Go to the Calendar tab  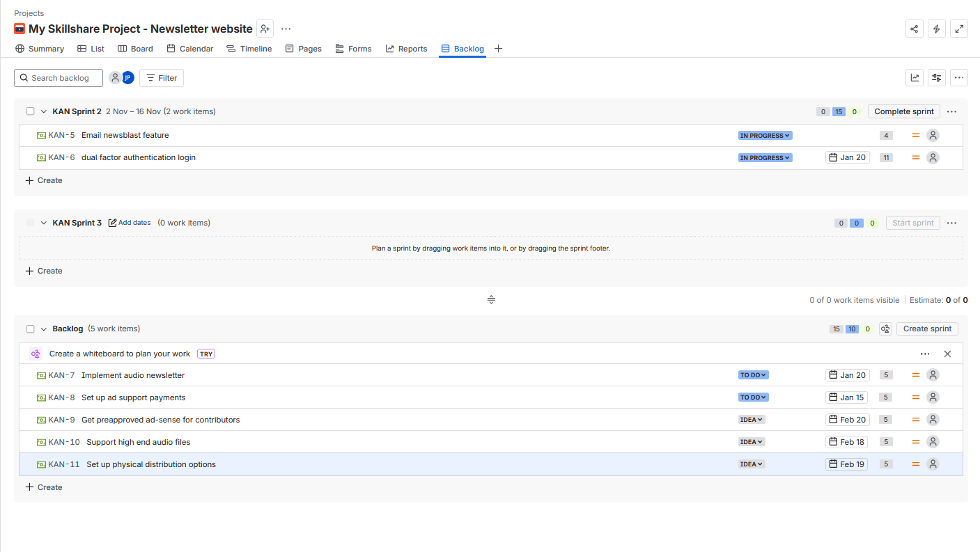(189, 49)
